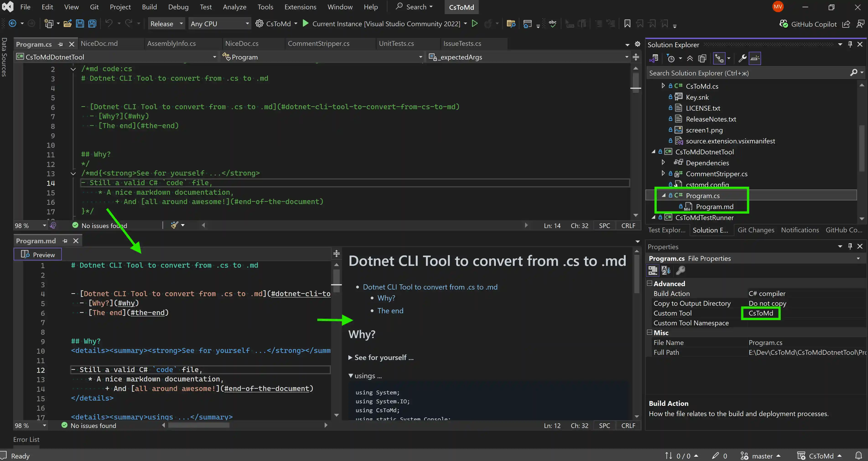The height and width of the screenshot is (461, 868).
Task: Open Solution Explorer properties wrench icon
Action: click(742, 58)
